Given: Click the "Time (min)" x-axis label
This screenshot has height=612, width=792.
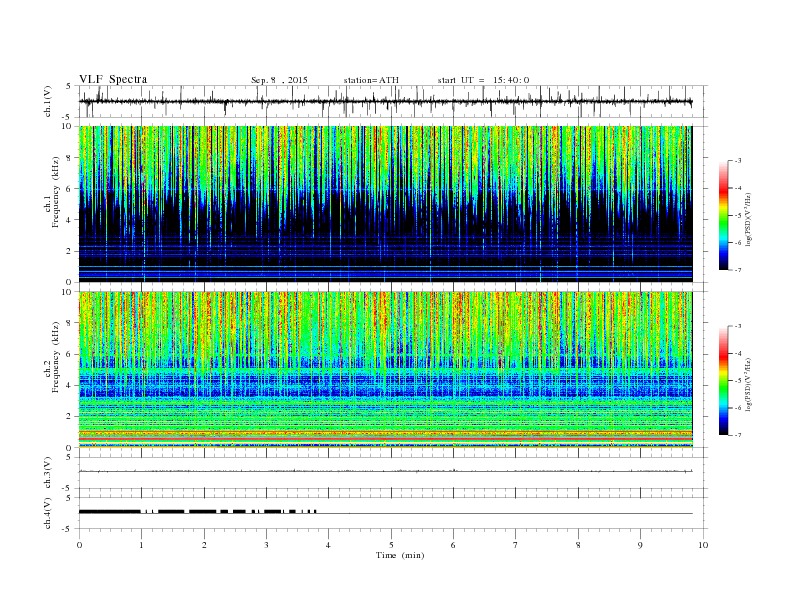Looking at the screenshot, I should tap(400, 555).
